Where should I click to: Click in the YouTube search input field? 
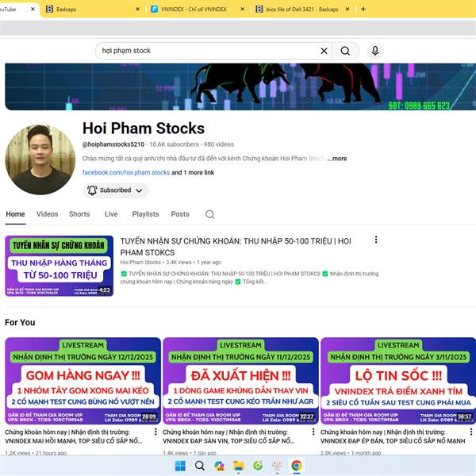point(206,51)
